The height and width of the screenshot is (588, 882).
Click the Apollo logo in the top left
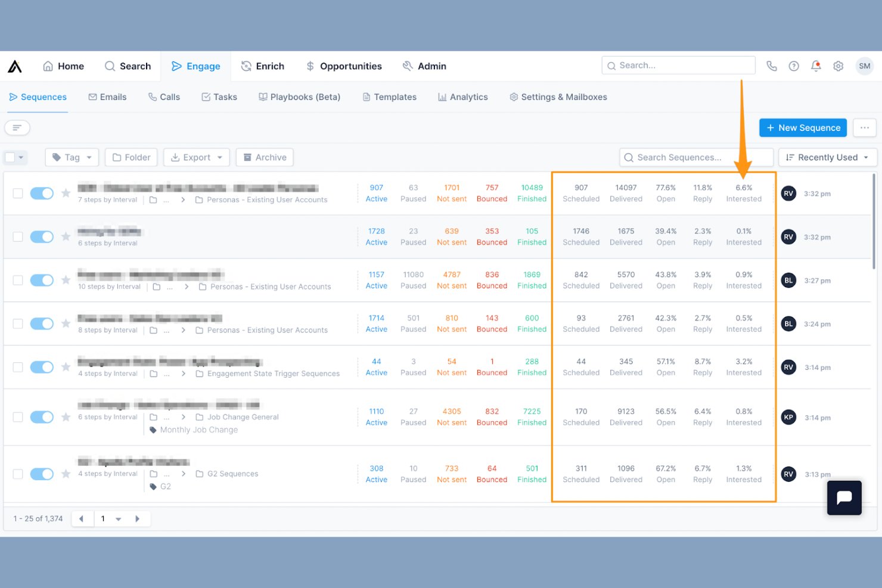coord(14,66)
